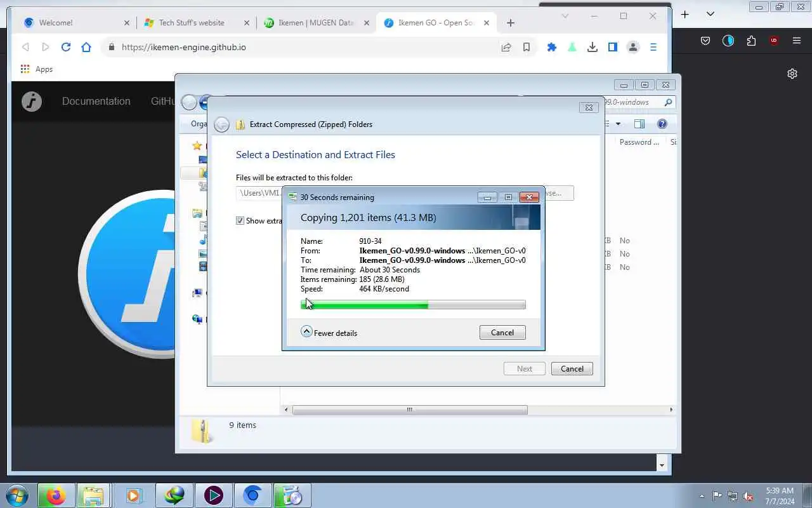
Task: Open new tab in Firefox window
Action: click(x=685, y=14)
